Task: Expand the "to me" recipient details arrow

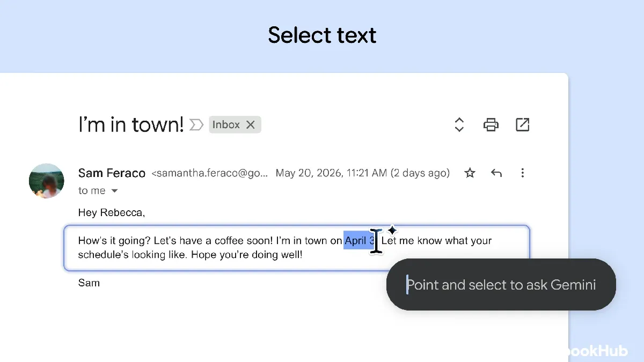Action: point(114,191)
